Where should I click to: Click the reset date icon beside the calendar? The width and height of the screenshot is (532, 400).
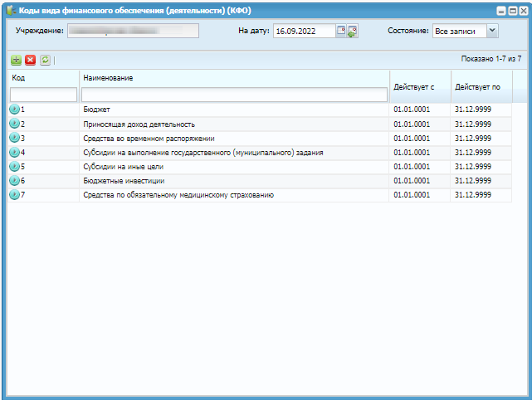352,31
